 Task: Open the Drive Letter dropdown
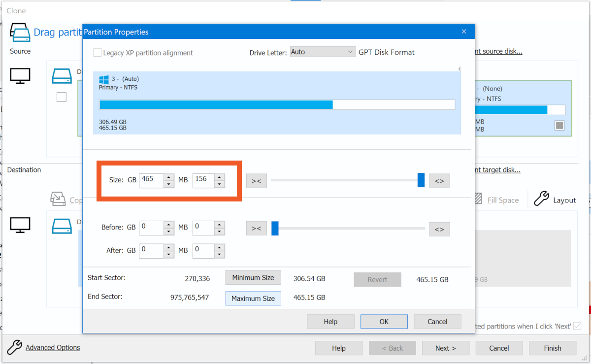(322, 52)
